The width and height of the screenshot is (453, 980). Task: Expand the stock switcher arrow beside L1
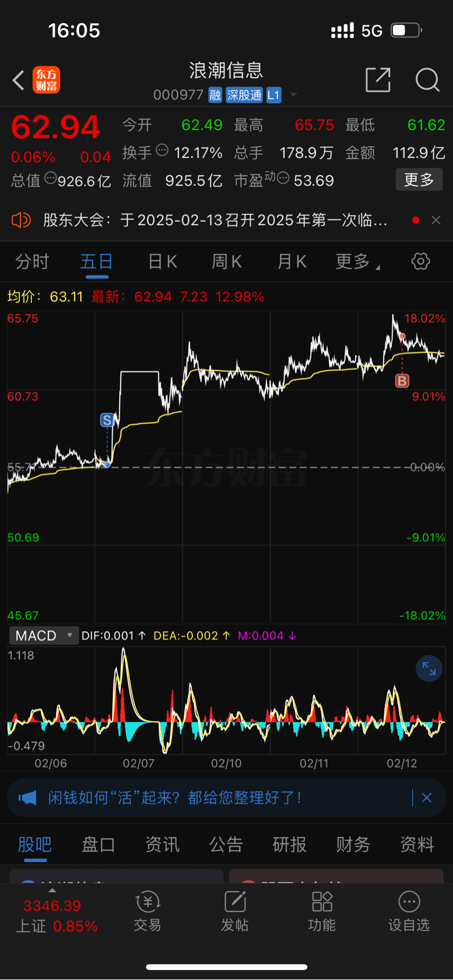pos(293,95)
